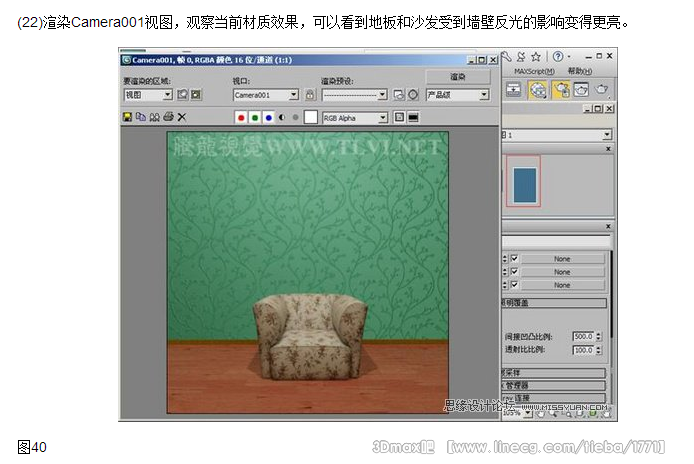Image resolution: width=694 pixels, height=464 pixels.
Task: Open help question mark icon in 3ds Max
Action: pos(557,57)
